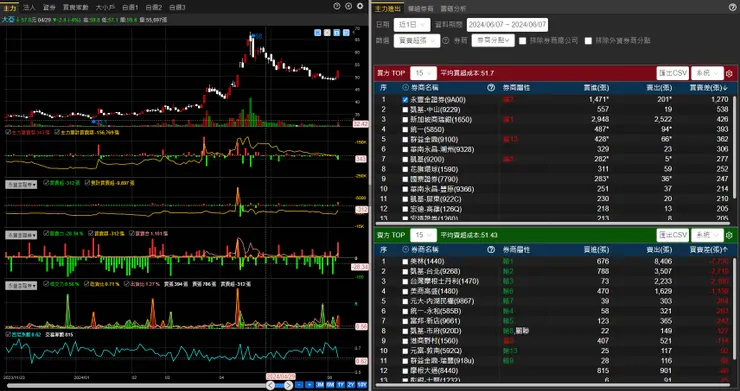Sort seller table by 買賣差(張) arrow
Viewport: 740px width, 391px height.
[726, 249]
